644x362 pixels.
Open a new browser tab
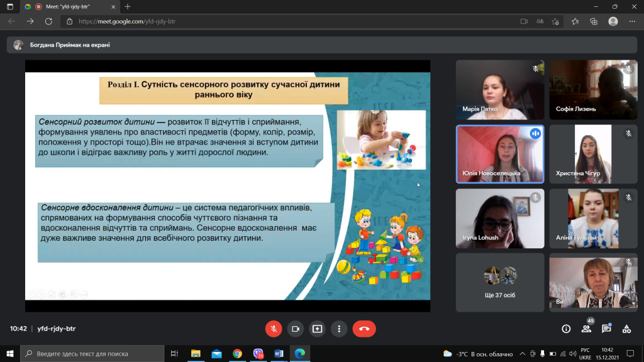point(128,6)
